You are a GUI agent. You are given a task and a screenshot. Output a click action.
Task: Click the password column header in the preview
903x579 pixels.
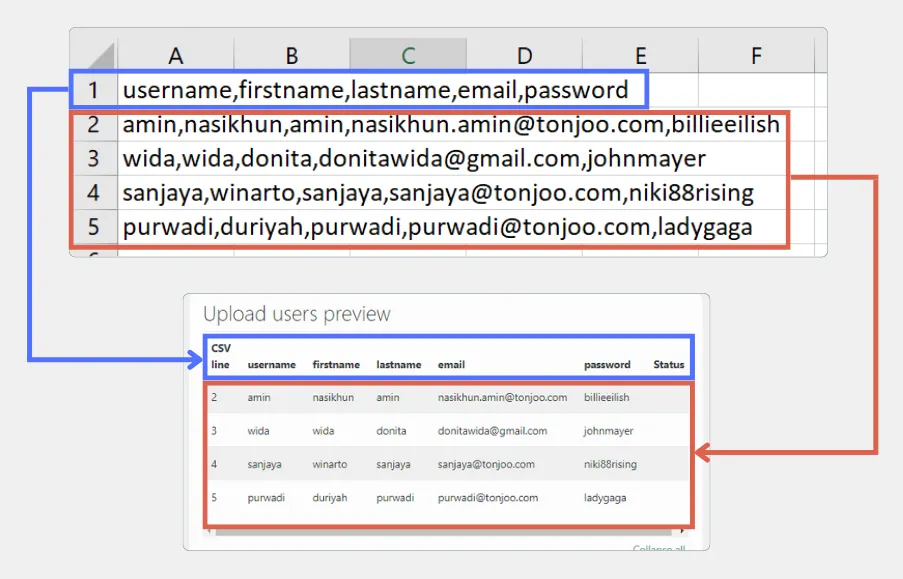pyautogui.click(x=606, y=365)
